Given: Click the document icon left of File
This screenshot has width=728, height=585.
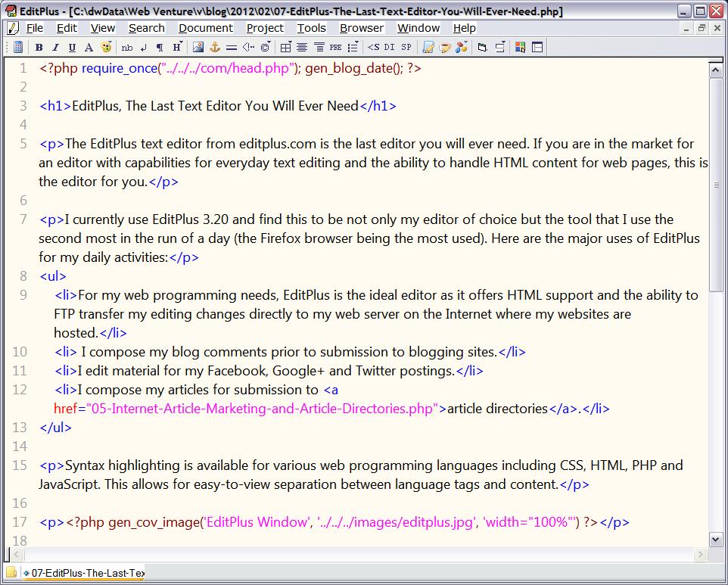Looking at the screenshot, I should (x=13, y=28).
